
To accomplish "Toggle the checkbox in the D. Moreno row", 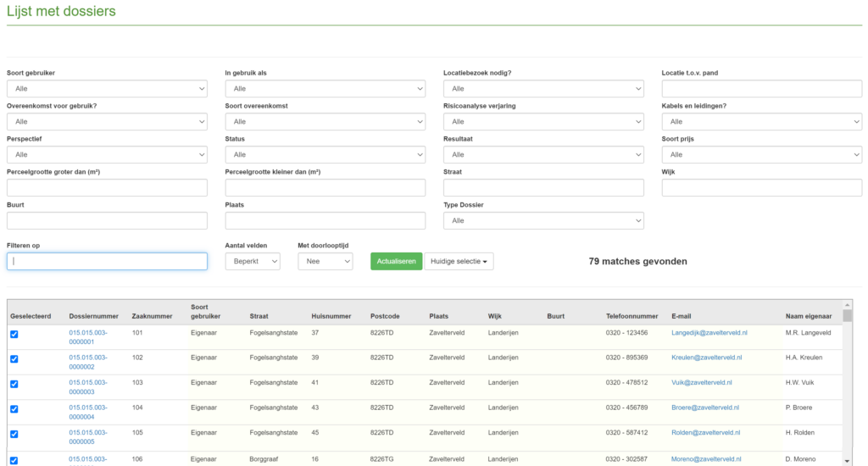I will [x=14, y=460].
